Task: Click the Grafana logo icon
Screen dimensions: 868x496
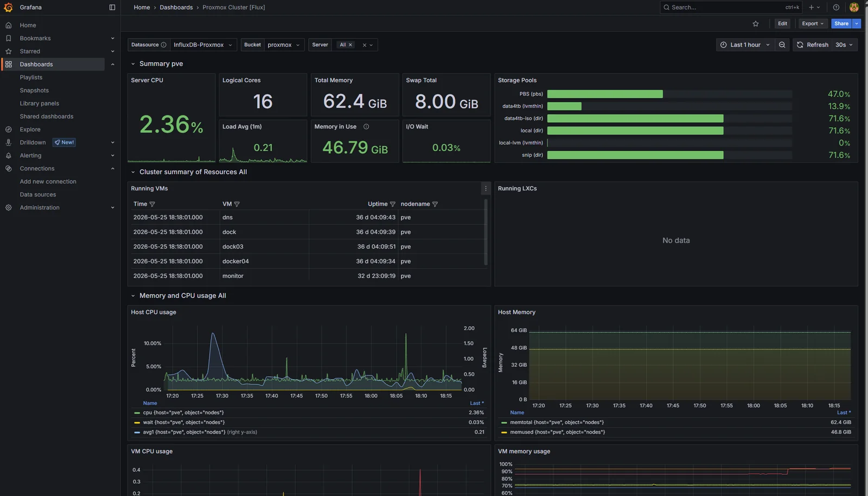Action: tap(8, 8)
